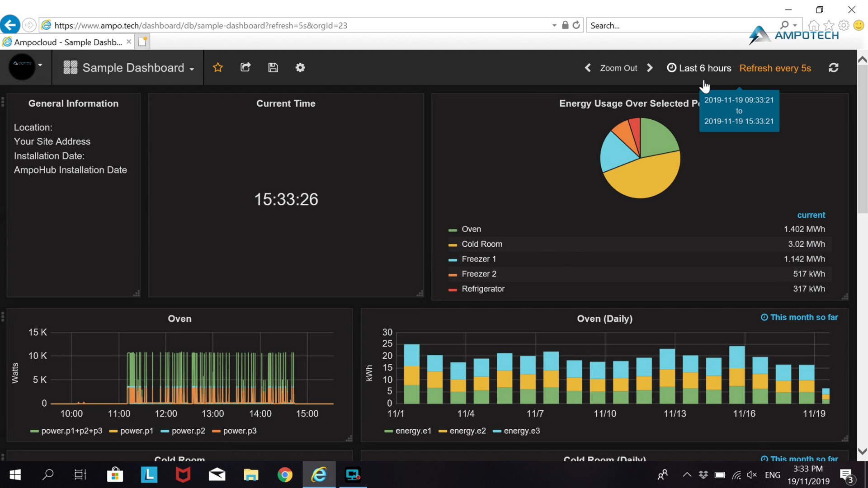Toggle Cold Room series in pie legend
The height and width of the screenshot is (488, 868).
(482, 244)
